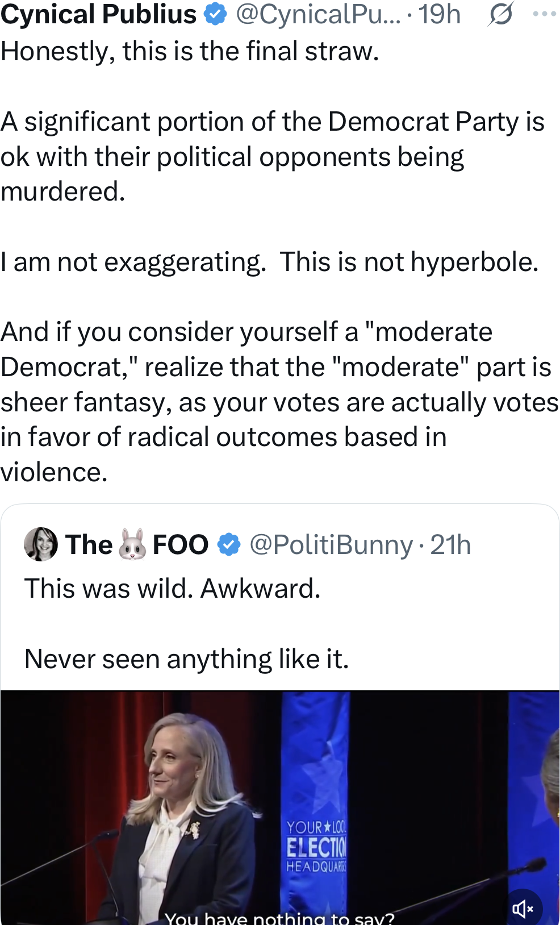Click 'Honestly, this is the final straw.' text

pos(190,51)
